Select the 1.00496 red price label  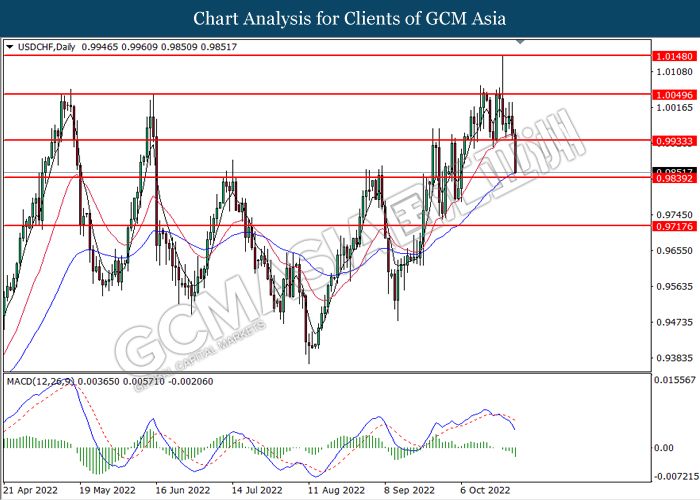pyautogui.click(x=674, y=95)
